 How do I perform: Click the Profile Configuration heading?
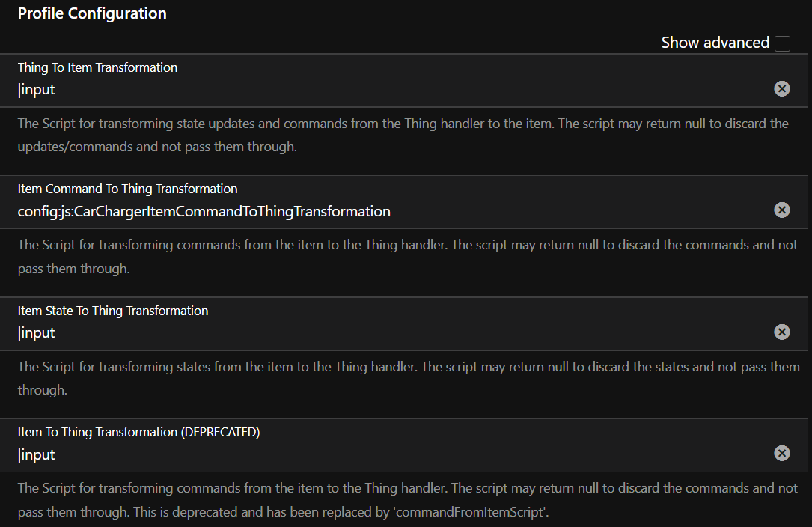pos(92,13)
